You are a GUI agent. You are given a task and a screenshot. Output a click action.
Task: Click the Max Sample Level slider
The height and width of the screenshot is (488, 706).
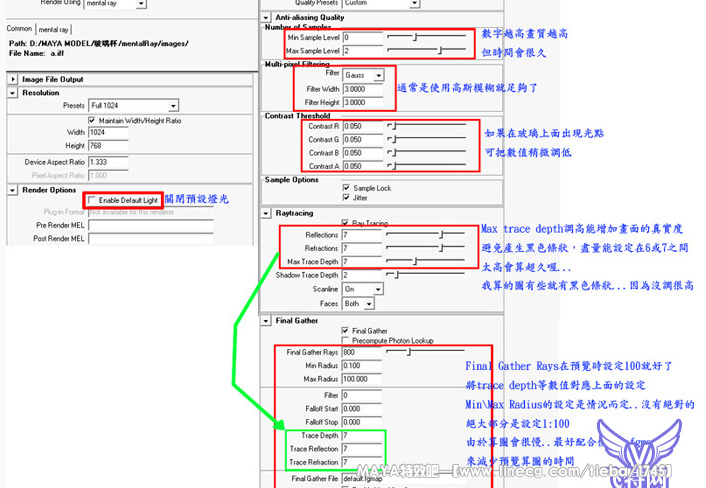[426, 50]
